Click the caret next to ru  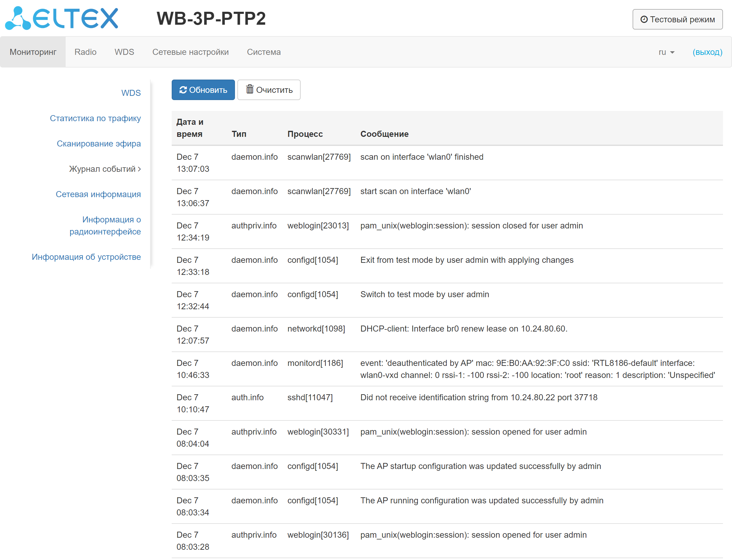click(672, 52)
